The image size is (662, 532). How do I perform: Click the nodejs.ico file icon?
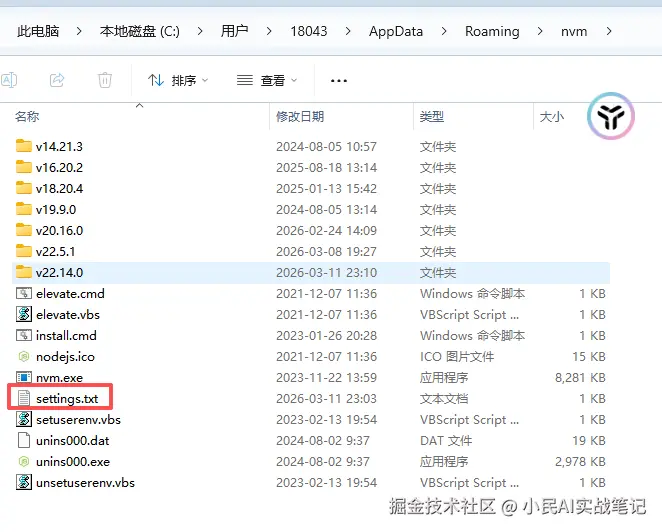click(x=24, y=356)
